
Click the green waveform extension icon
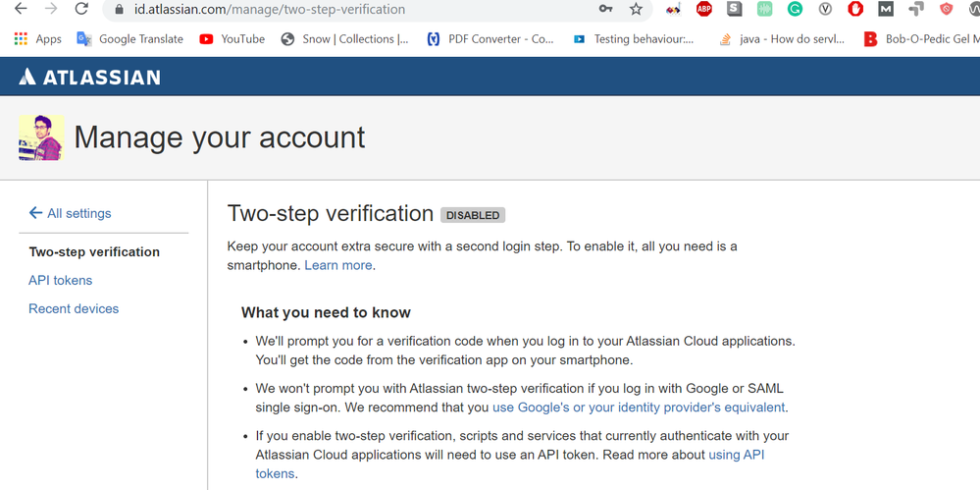pos(765,9)
